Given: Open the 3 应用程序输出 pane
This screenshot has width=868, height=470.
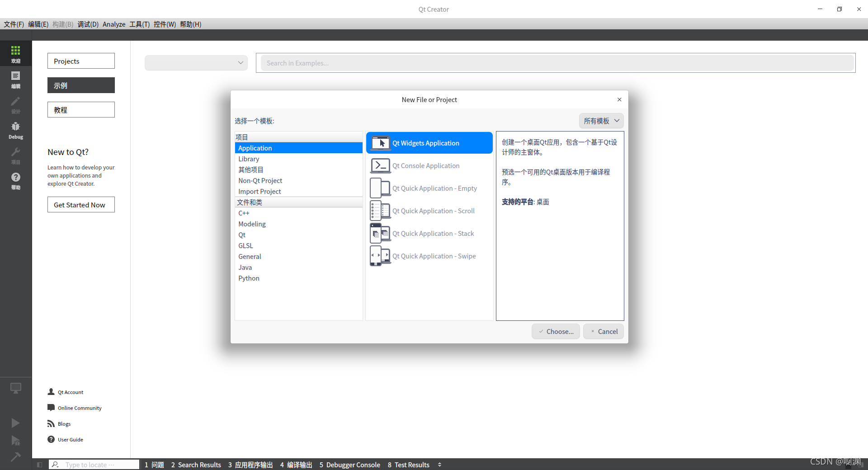Looking at the screenshot, I should point(250,465).
